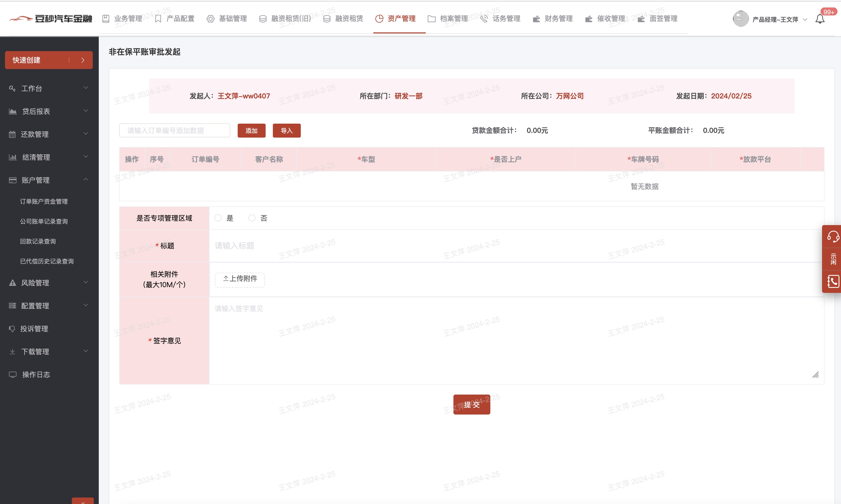Click the 投诉管理 sidebar icon

coord(12,329)
